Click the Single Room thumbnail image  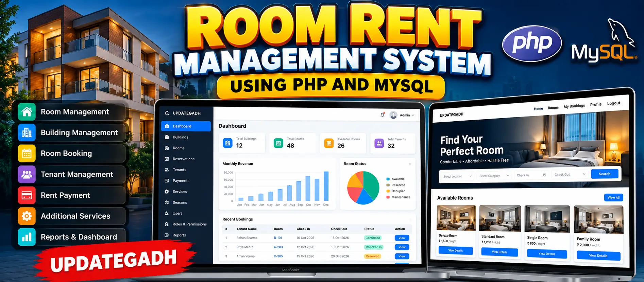[x=547, y=219]
